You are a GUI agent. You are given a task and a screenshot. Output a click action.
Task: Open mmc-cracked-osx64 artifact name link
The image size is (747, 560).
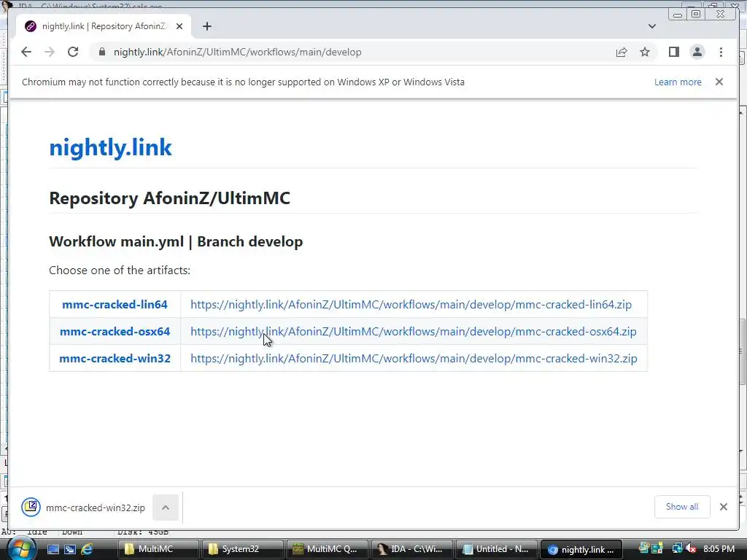[x=115, y=332]
